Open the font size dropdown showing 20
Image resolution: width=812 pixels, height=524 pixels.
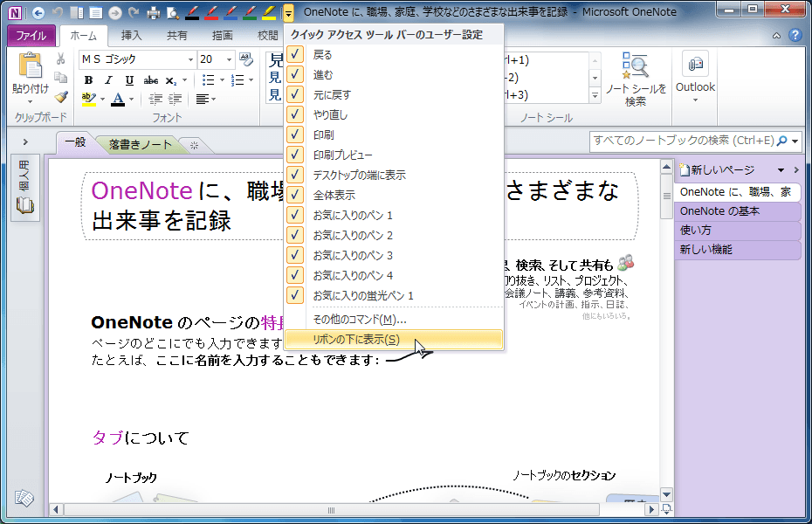(229, 59)
